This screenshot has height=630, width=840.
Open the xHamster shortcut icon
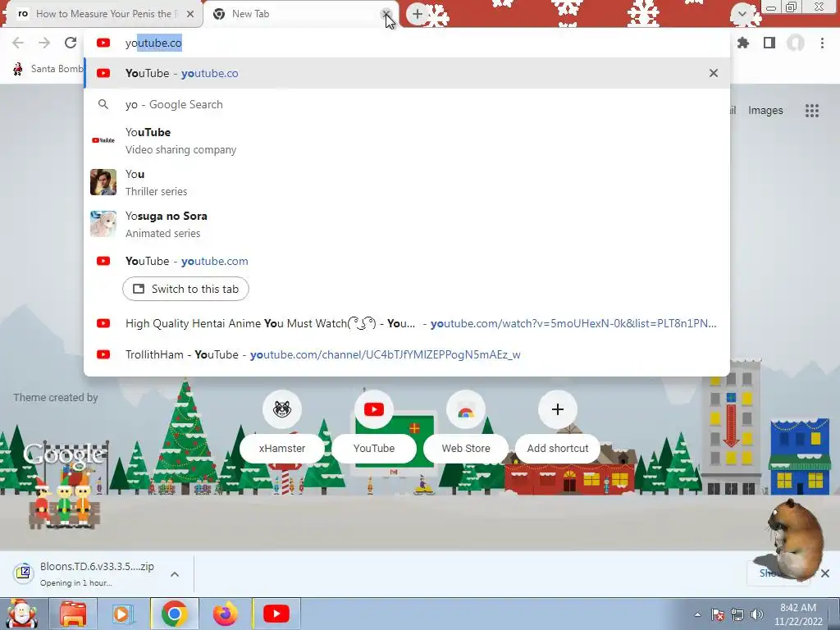282,409
